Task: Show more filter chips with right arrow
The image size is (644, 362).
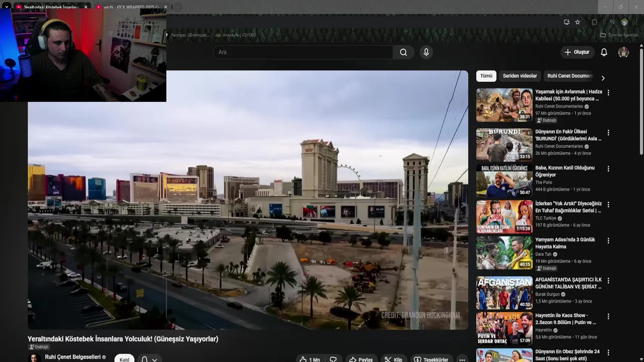Action: coord(603,78)
